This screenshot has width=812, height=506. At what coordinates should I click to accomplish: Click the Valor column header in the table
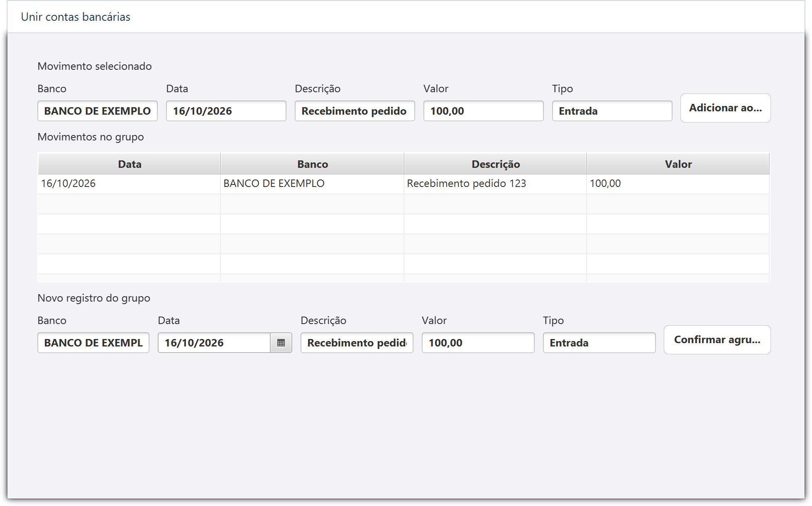pos(678,164)
